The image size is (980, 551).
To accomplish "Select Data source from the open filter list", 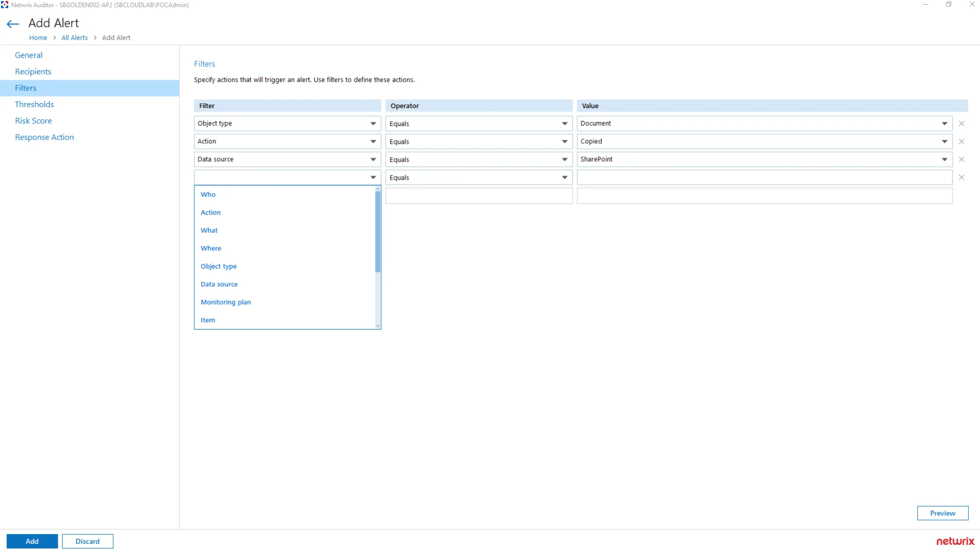I will pos(285,284).
